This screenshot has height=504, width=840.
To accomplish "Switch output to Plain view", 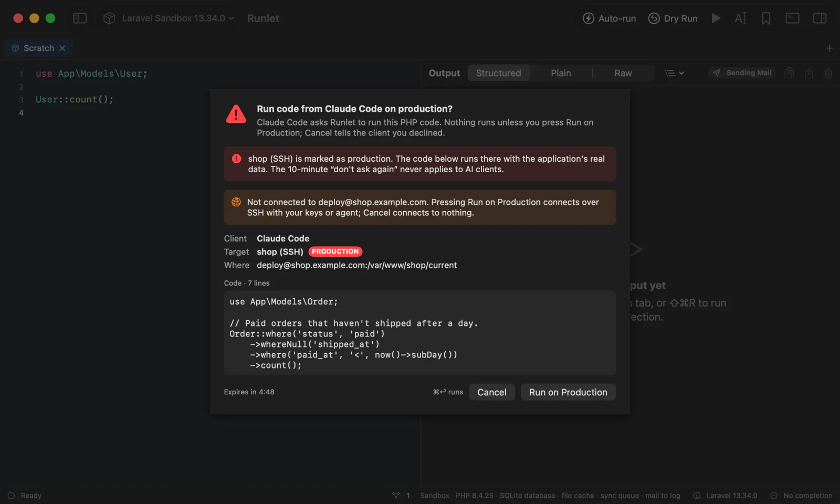I will [x=561, y=73].
